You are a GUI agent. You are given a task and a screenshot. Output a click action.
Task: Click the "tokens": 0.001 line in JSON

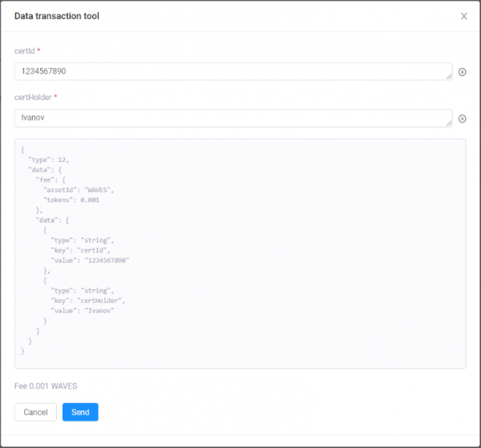point(77,200)
